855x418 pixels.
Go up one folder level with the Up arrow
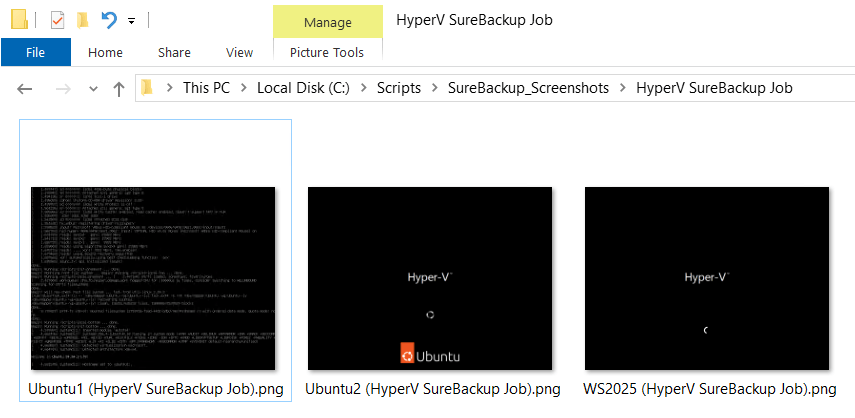tap(119, 88)
